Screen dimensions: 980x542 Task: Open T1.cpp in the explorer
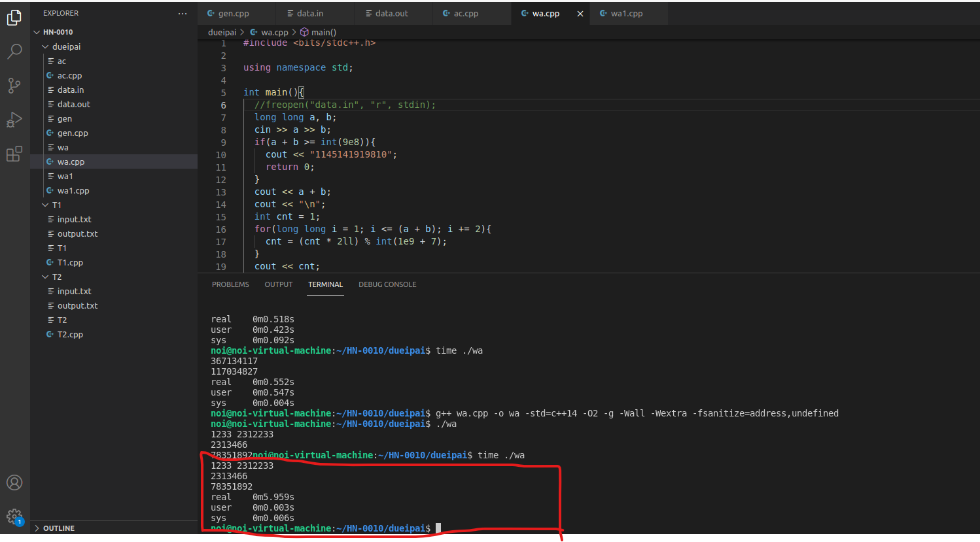(x=114, y=263)
